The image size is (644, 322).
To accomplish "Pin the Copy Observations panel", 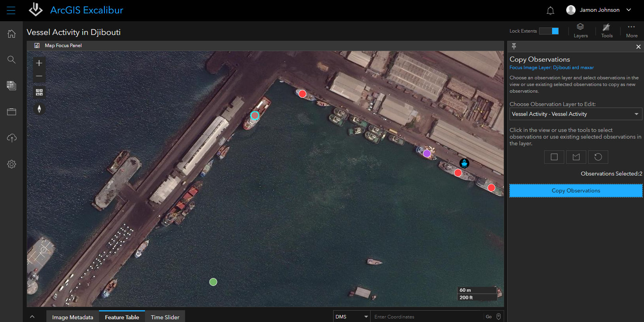I will point(514,46).
